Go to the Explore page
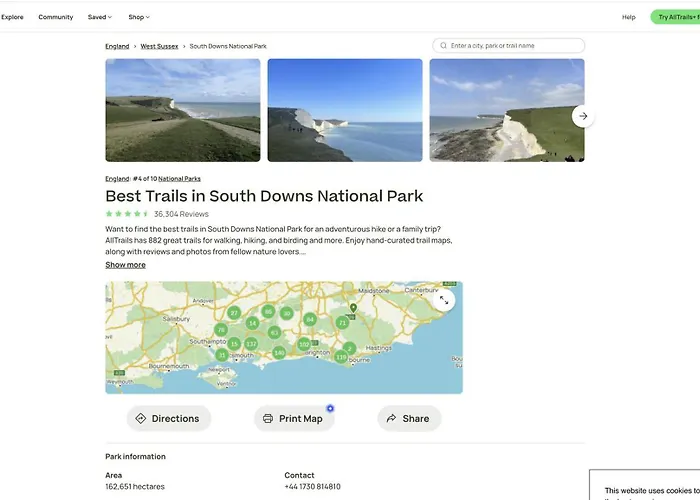This screenshot has height=500, width=700. tap(12, 17)
